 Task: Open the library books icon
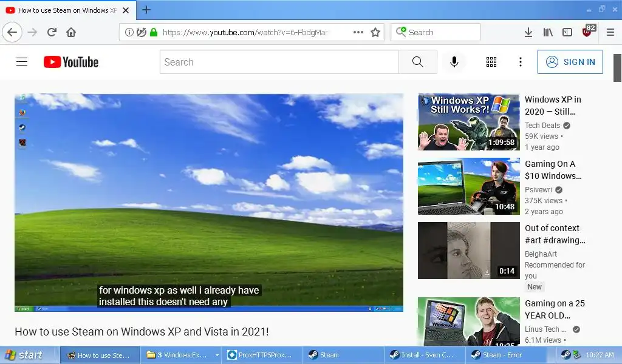pos(548,32)
